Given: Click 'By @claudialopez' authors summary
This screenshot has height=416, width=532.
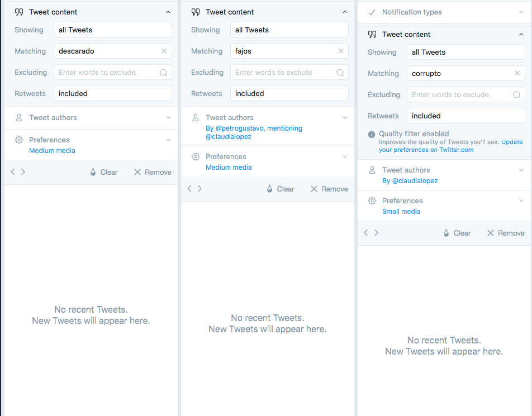Looking at the screenshot, I should [410, 181].
